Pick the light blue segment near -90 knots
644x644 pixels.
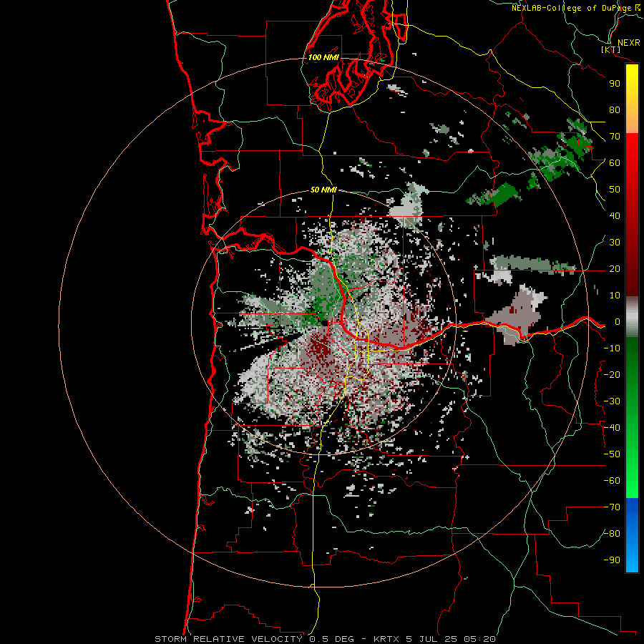point(632,557)
